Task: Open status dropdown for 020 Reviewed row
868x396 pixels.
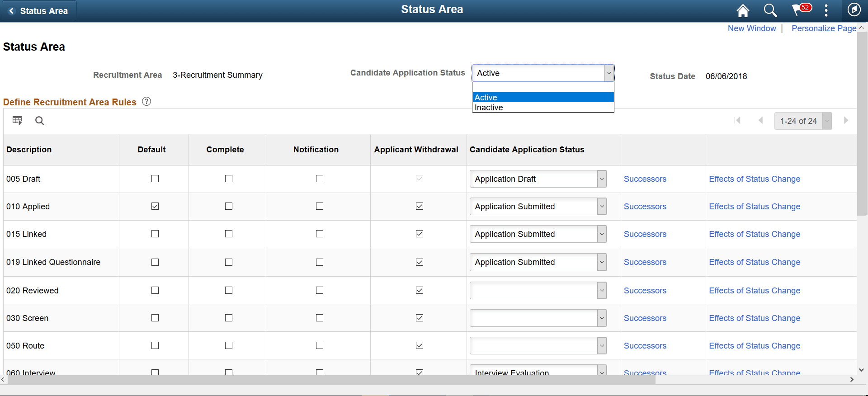Action: (x=538, y=290)
